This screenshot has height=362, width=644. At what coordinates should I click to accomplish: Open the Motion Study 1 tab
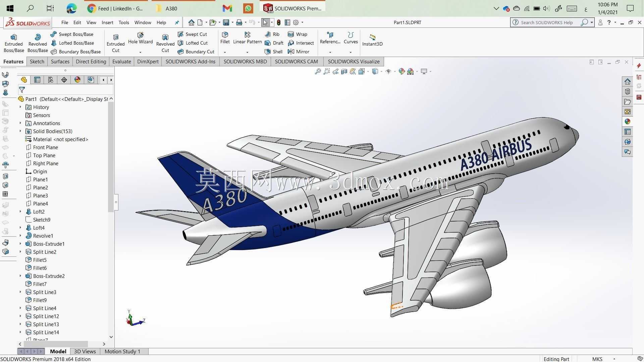(122, 351)
